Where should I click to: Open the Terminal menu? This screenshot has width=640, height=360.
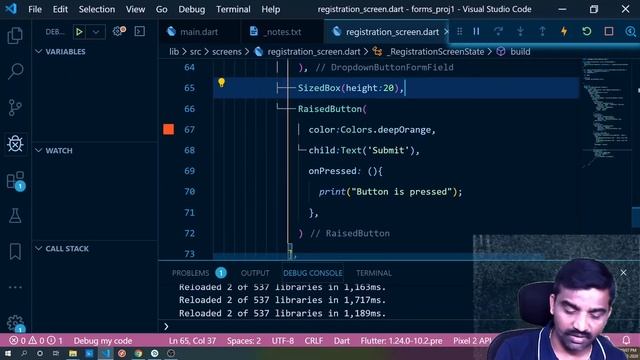coord(233,9)
